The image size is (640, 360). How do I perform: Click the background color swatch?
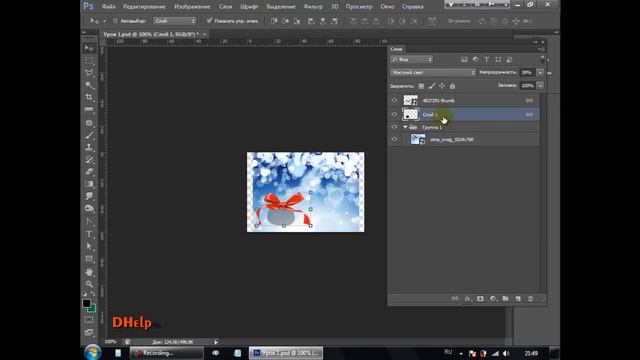click(x=93, y=309)
